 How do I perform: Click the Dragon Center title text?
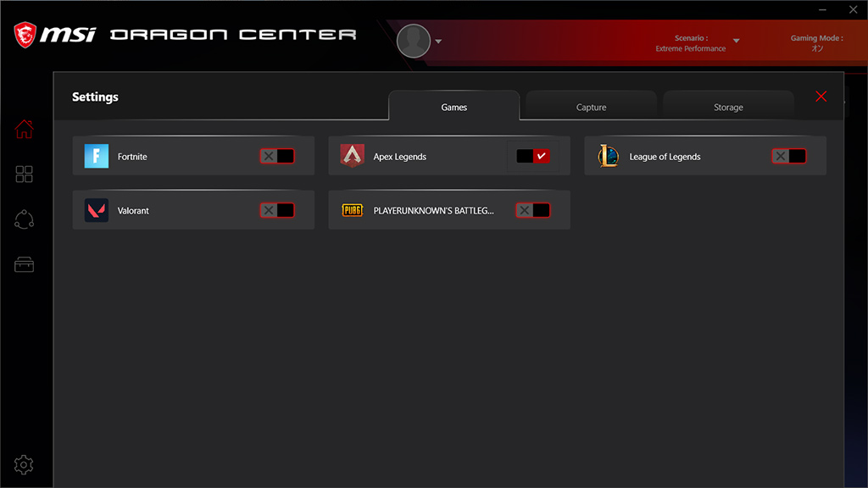(233, 35)
